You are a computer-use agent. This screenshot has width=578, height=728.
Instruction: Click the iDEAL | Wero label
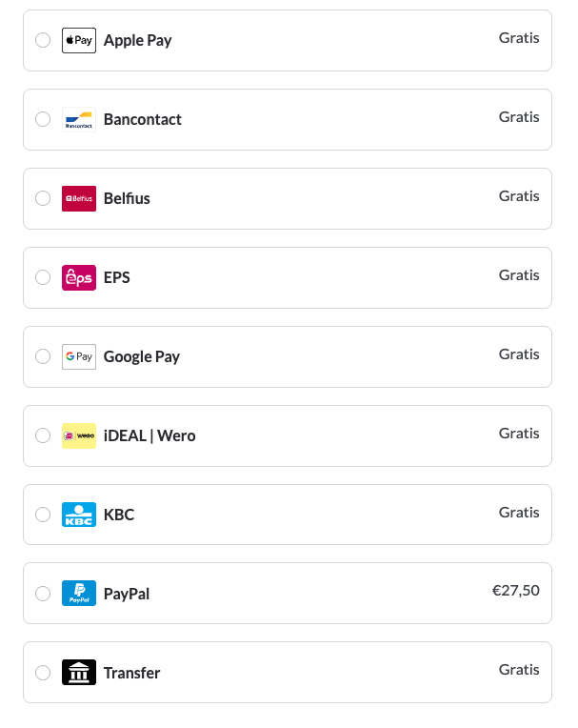point(149,435)
